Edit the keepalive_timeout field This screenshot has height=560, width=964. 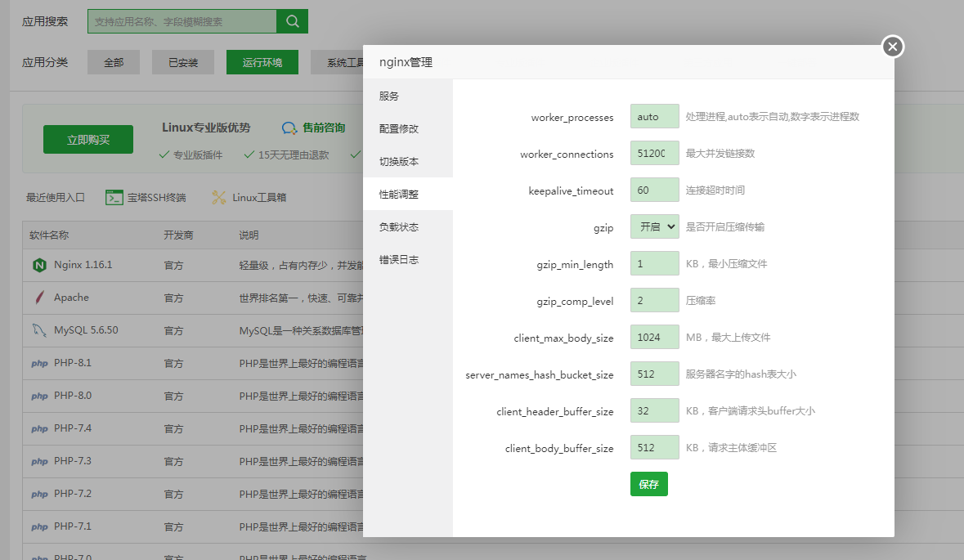pos(654,190)
